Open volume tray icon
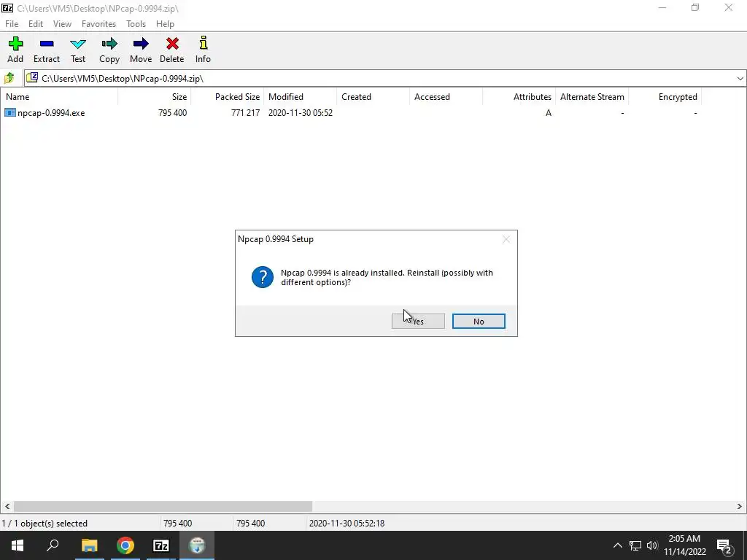 pos(652,545)
